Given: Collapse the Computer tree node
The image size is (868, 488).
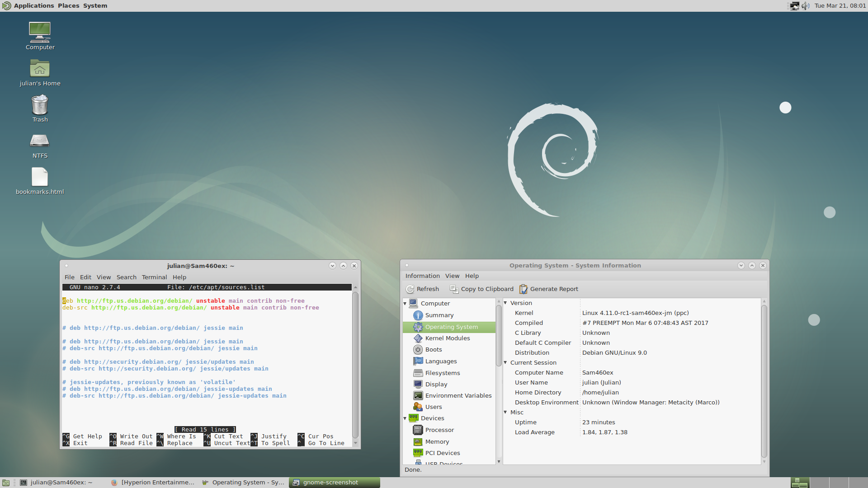Looking at the screenshot, I should [x=405, y=304].
